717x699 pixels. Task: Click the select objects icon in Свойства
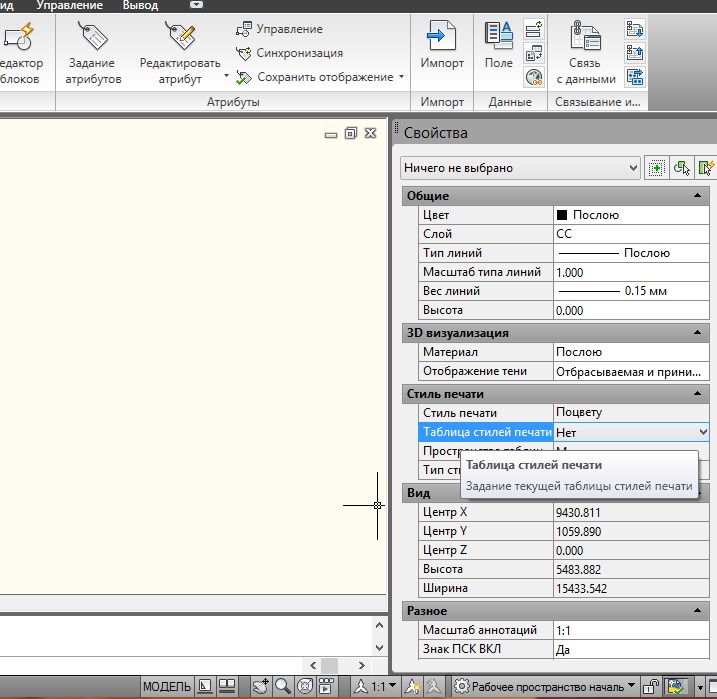(681, 168)
